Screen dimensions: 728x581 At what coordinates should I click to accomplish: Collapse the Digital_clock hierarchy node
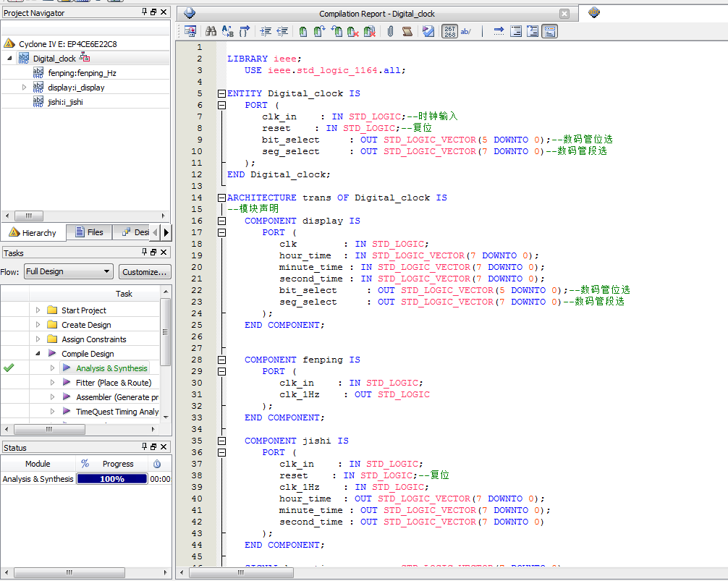click(9, 58)
